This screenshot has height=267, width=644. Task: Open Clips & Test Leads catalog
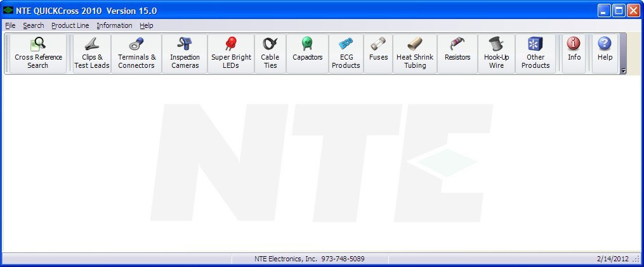92,53
